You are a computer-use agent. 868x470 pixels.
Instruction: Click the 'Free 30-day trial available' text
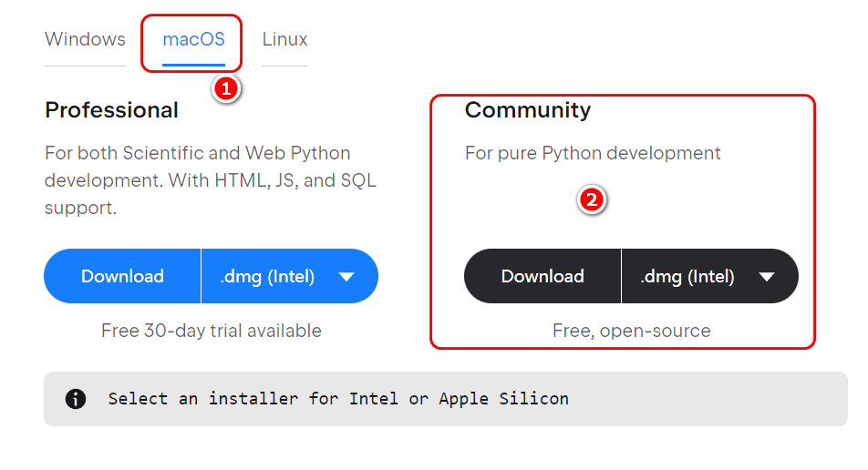tap(211, 331)
